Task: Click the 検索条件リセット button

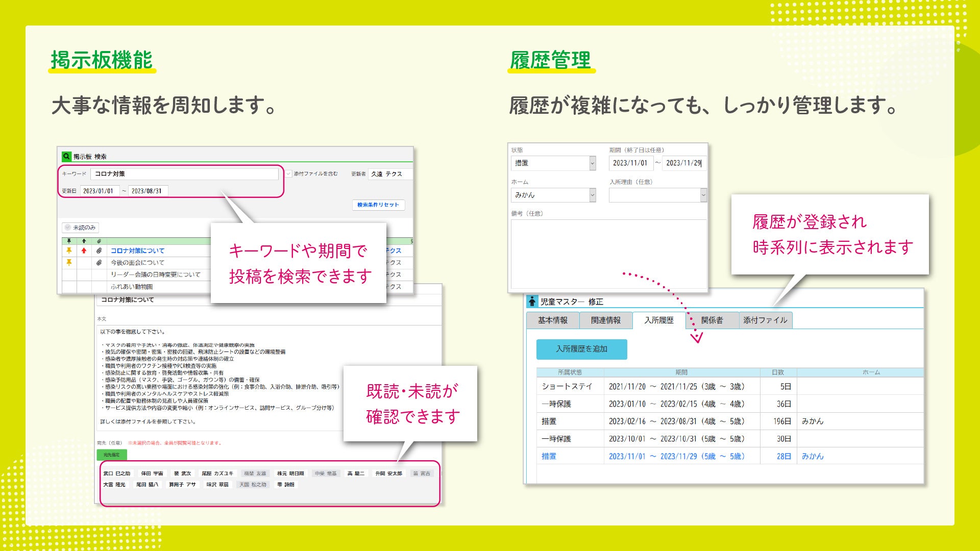Action: [378, 205]
